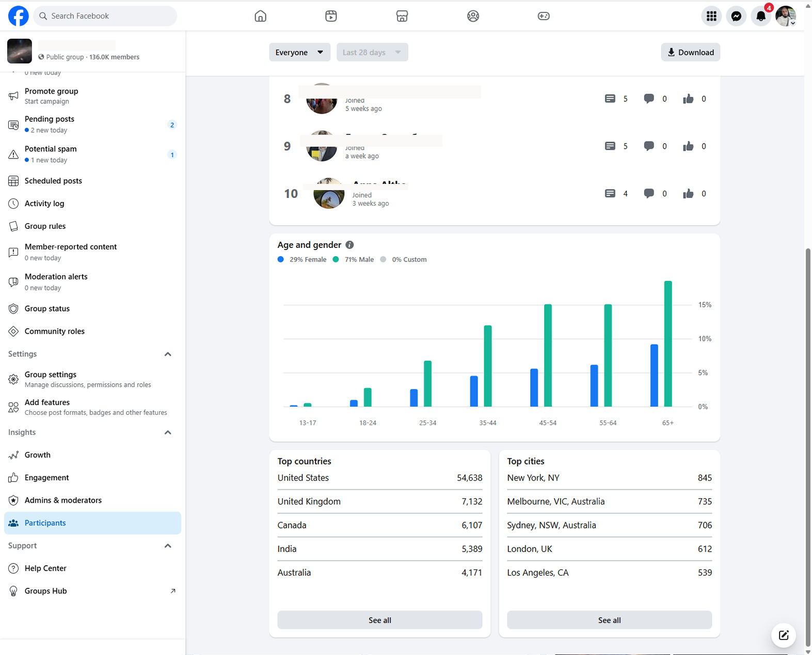This screenshot has width=812, height=655.
Task: Collapse the Settings section
Action: point(168,354)
